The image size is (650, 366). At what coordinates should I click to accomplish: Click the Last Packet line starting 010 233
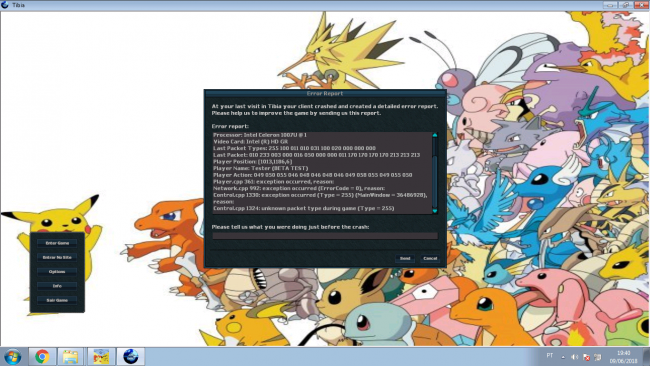[x=316, y=155]
